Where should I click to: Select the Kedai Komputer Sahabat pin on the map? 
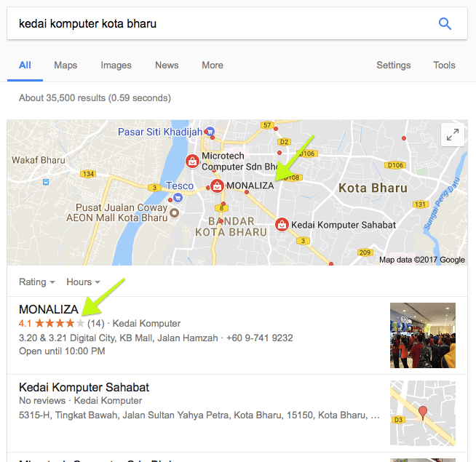tap(282, 225)
